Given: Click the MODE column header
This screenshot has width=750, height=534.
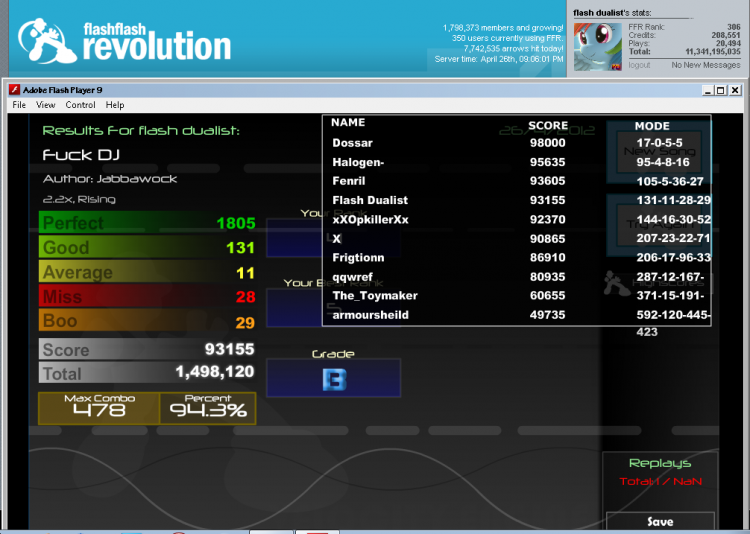Looking at the screenshot, I should (652, 126).
